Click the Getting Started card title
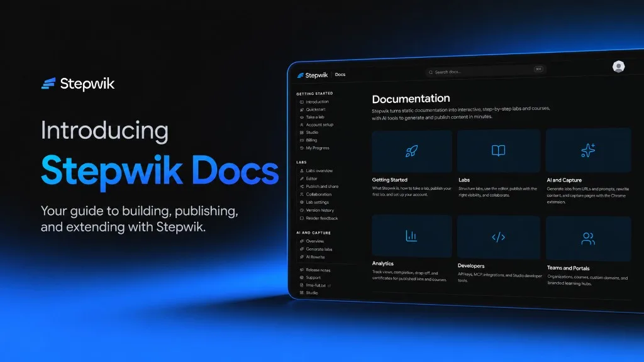The width and height of the screenshot is (644, 362). coord(390,180)
